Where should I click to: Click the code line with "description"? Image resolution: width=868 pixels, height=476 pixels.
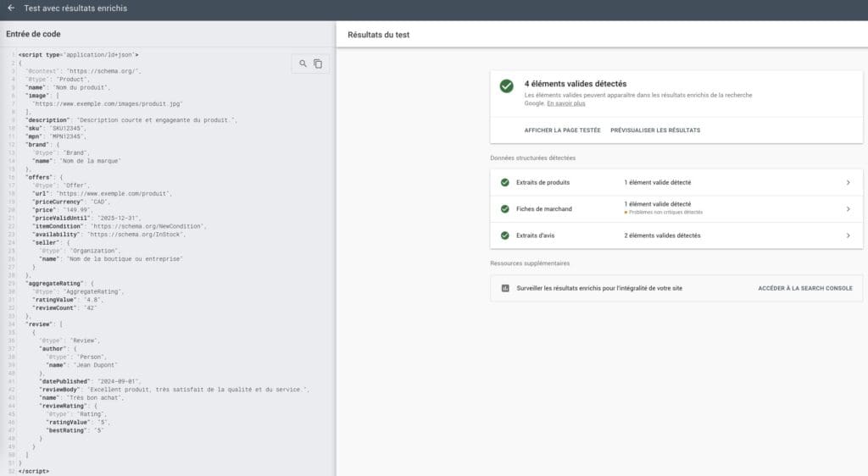[x=131, y=120]
